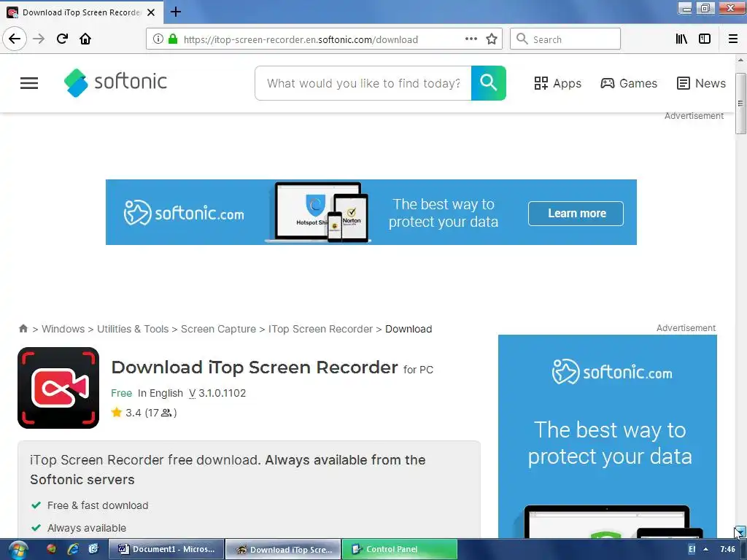Click the browser forward arrow
The image size is (747, 560).
(x=39, y=39)
